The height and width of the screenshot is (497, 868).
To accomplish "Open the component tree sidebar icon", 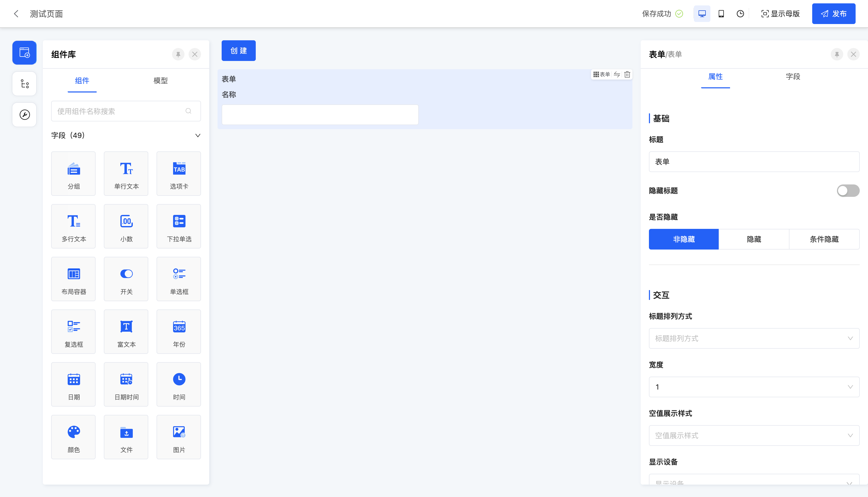I will click(x=24, y=84).
